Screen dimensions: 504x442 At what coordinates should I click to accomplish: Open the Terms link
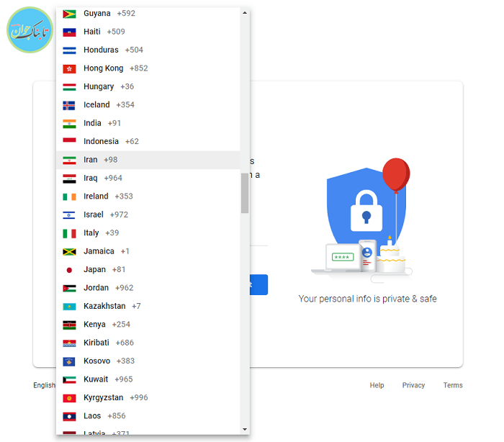click(453, 385)
